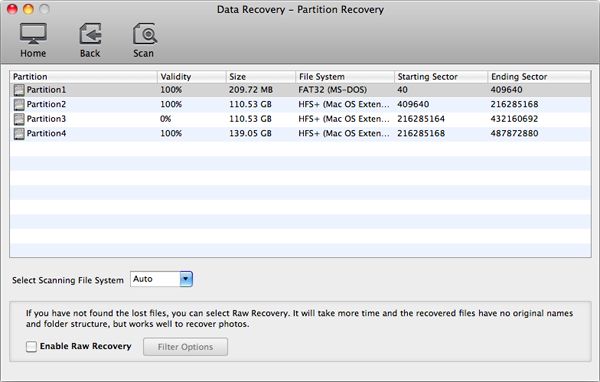Click the 139.05 GB size cell
The height and width of the screenshot is (382, 600).
250,134
